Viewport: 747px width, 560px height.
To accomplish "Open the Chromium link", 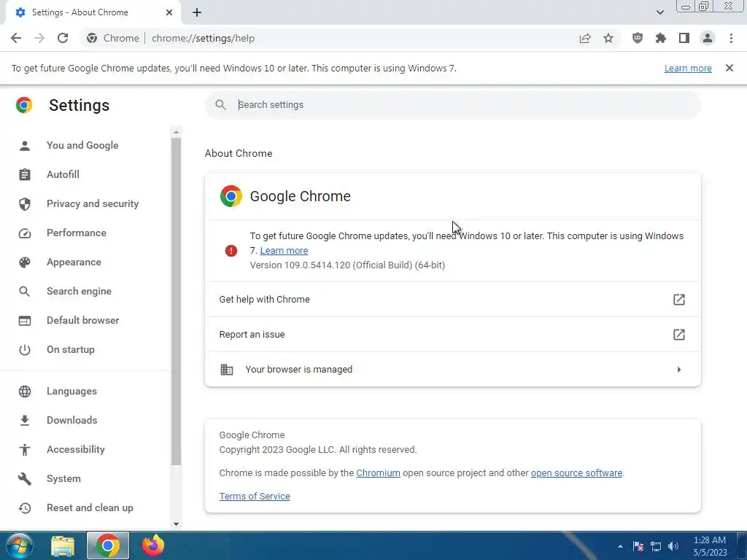I will [379, 472].
